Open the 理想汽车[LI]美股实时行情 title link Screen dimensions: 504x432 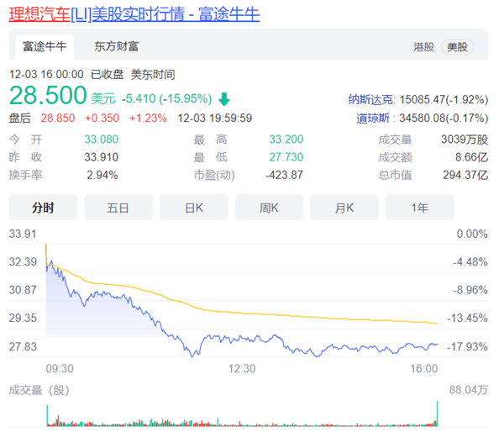tap(134, 14)
